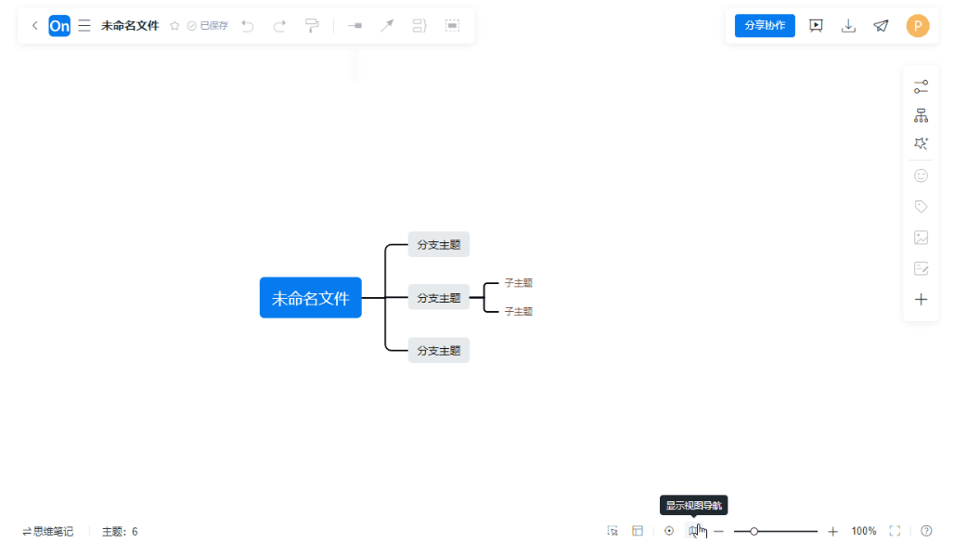
Task: Start presentation mode from the top bar
Action: pyautogui.click(x=816, y=25)
